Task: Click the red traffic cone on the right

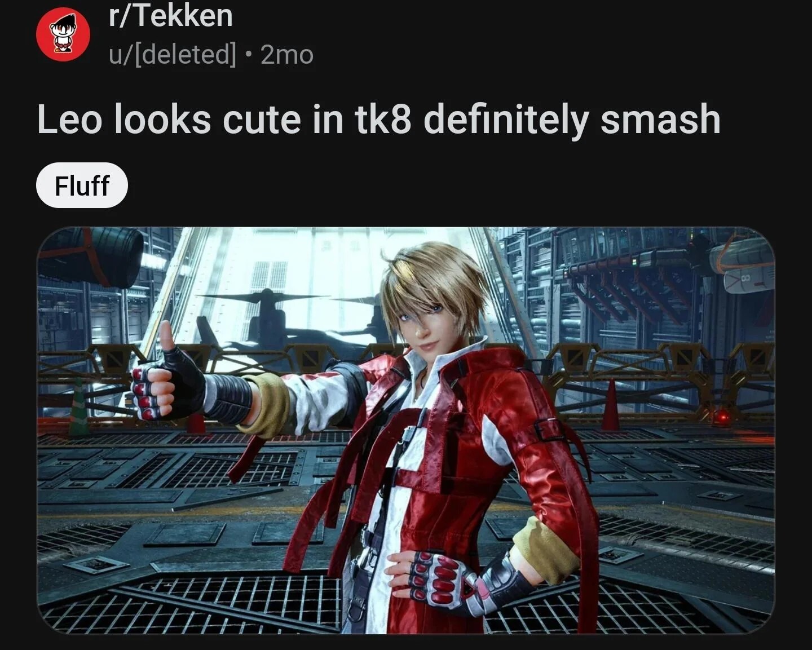Action: (610, 405)
